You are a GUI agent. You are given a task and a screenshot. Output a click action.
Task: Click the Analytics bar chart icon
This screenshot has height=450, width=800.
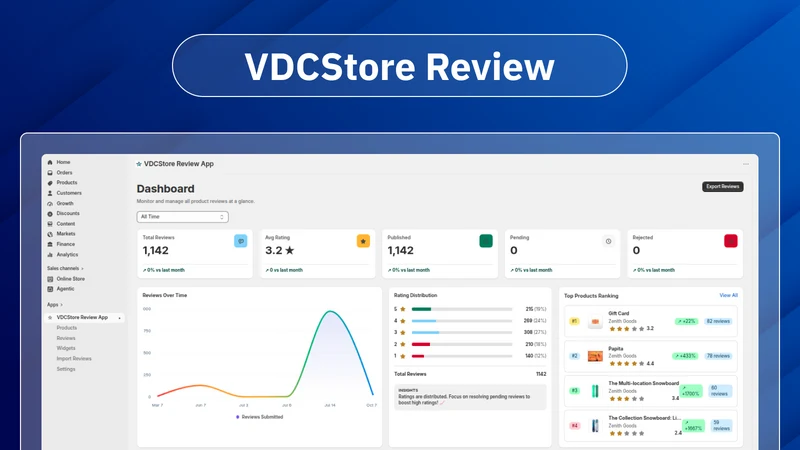[x=50, y=255]
